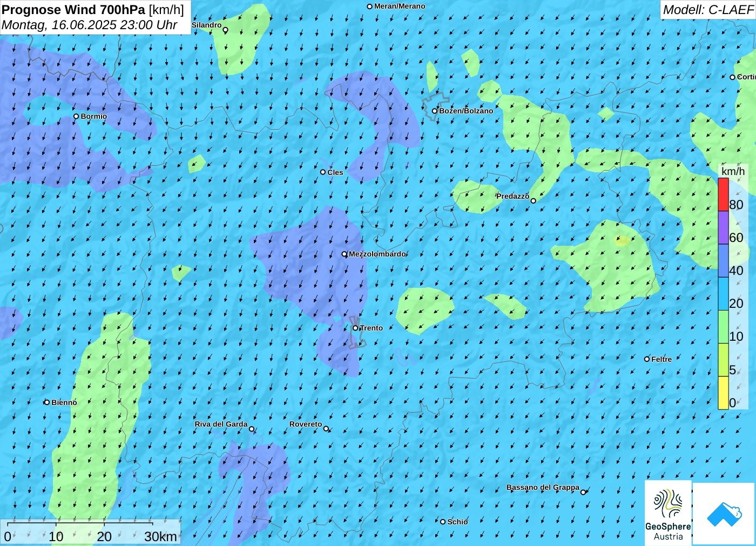The height and width of the screenshot is (546, 756).
Task: Click the Mezzolombardo location marker
Action: click(344, 254)
